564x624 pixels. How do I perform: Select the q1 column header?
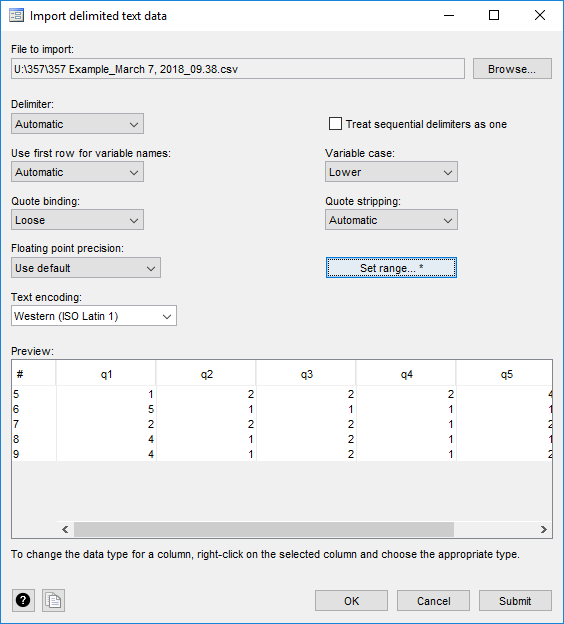point(106,374)
